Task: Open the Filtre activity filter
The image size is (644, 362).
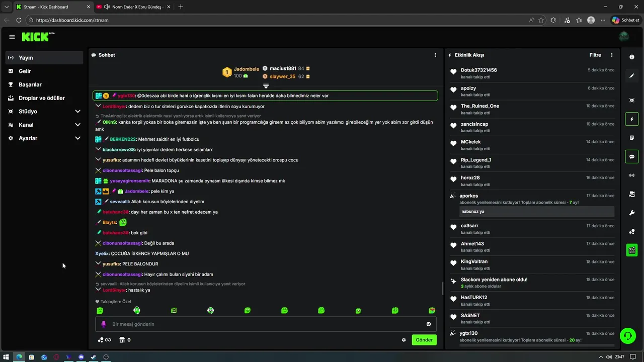Action: click(595, 55)
